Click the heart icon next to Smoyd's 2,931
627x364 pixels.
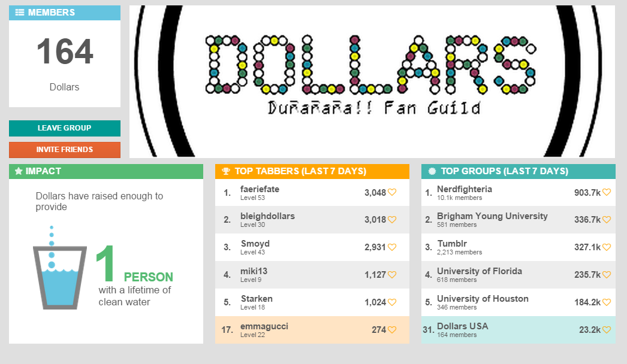(392, 247)
